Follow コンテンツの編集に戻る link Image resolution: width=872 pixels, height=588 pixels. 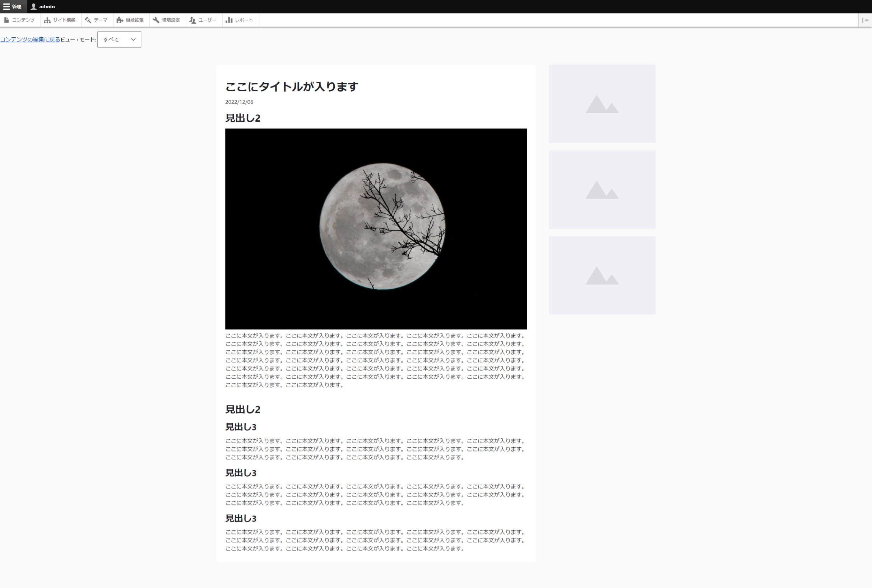coord(30,39)
